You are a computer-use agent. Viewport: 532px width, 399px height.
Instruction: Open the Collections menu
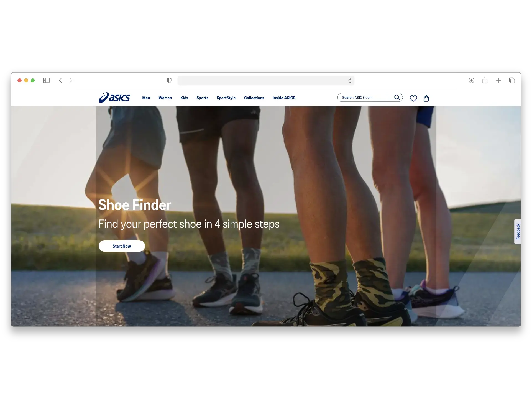click(x=254, y=98)
